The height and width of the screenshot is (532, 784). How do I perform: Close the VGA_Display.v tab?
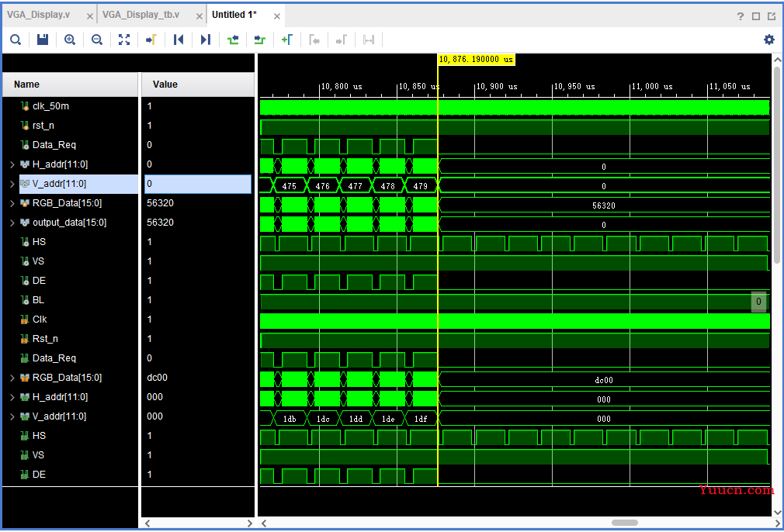coord(89,16)
